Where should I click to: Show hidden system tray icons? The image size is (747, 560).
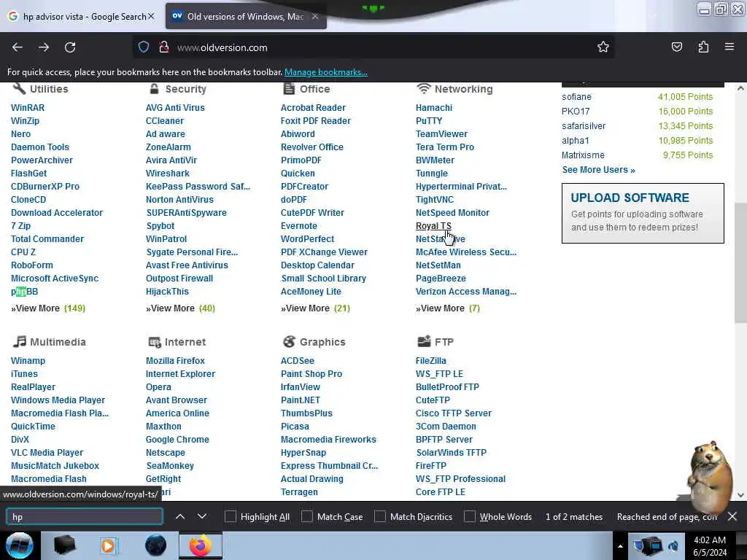point(620,546)
